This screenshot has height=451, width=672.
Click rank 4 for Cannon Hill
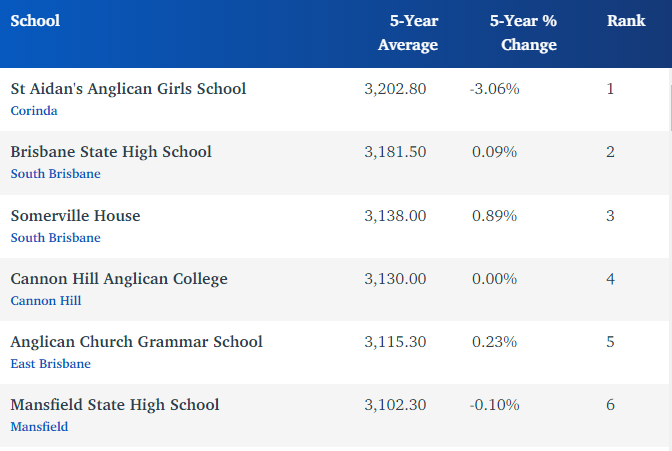611,279
